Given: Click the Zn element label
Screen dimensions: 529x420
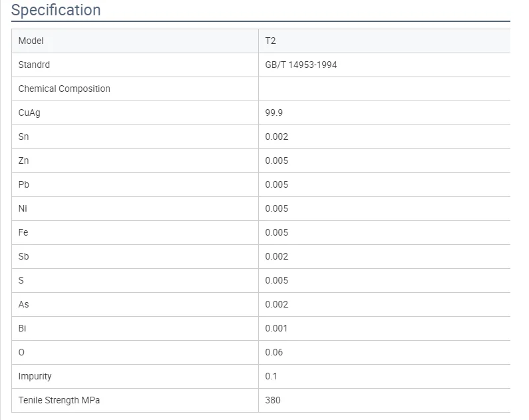Looking at the screenshot, I should [24, 160].
